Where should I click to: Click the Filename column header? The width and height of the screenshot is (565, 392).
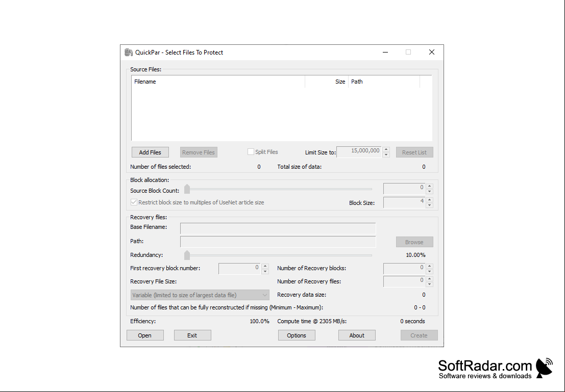coord(218,82)
